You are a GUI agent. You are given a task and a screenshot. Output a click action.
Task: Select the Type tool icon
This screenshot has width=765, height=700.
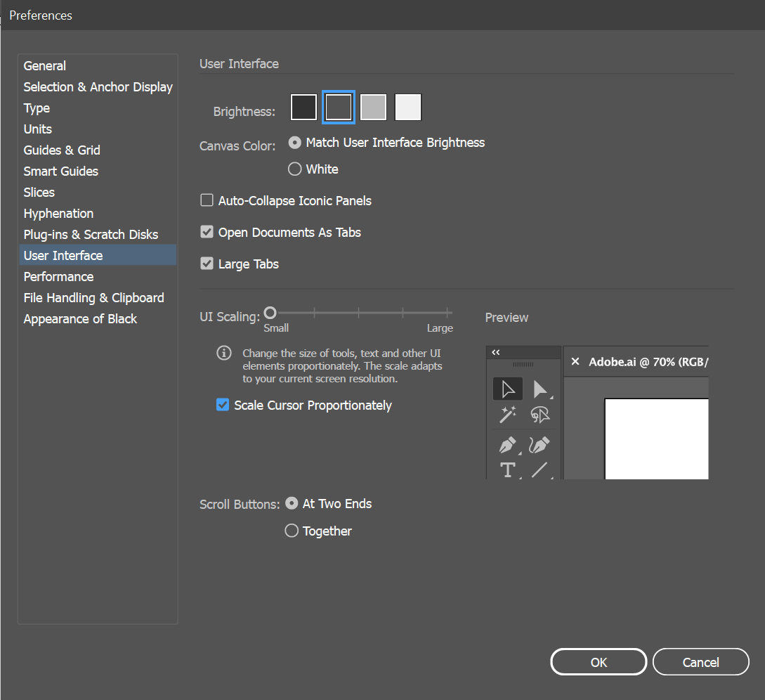click(x=507, y=469)
